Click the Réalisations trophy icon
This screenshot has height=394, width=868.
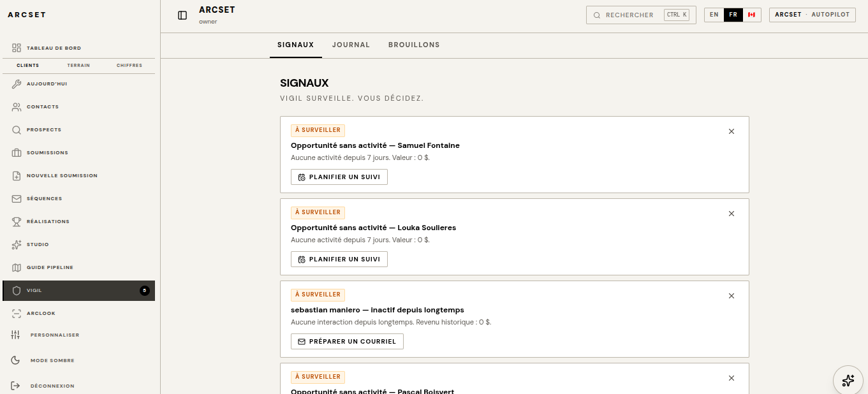tap(17, 221)
